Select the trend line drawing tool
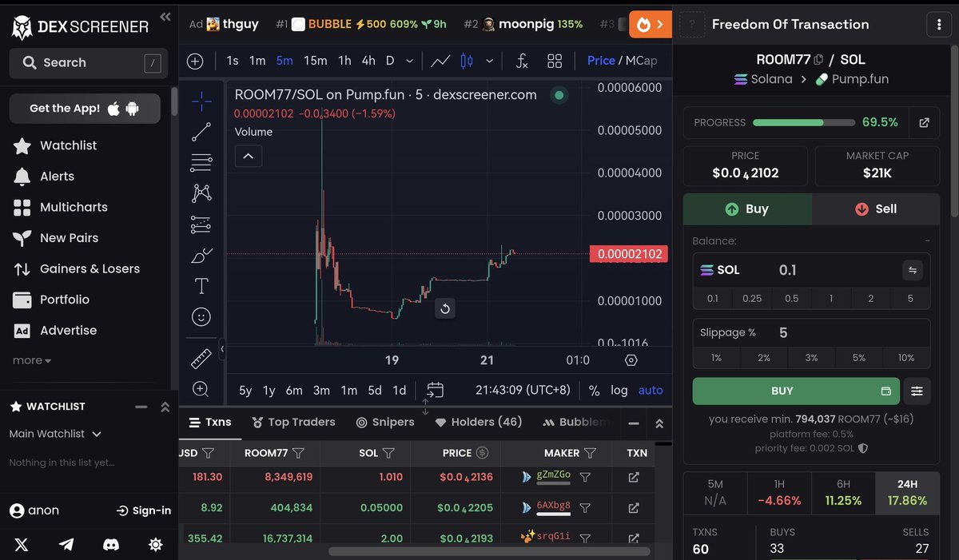This screenshot has width=959, height=560. tap(201, 132)
